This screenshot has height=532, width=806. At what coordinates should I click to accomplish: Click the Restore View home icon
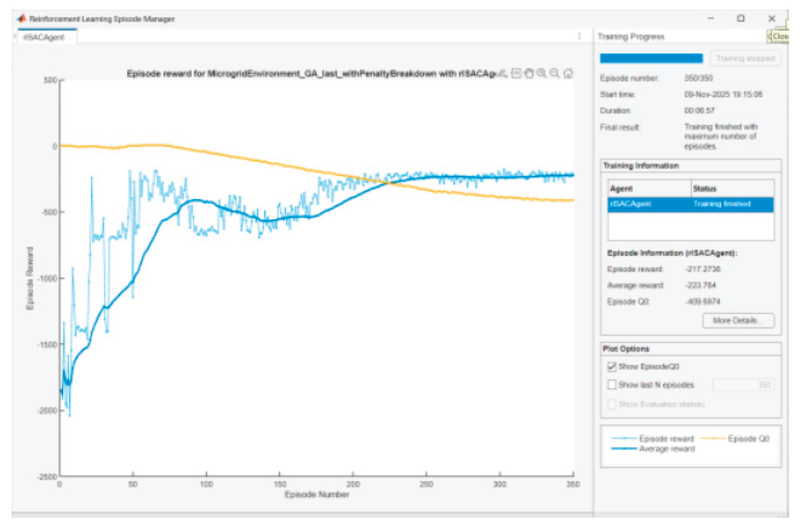pos(568,74)
